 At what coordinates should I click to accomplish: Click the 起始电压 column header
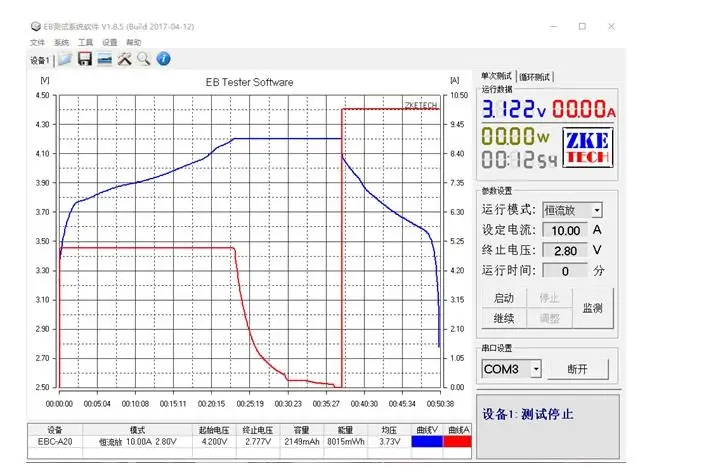(214, 430)
